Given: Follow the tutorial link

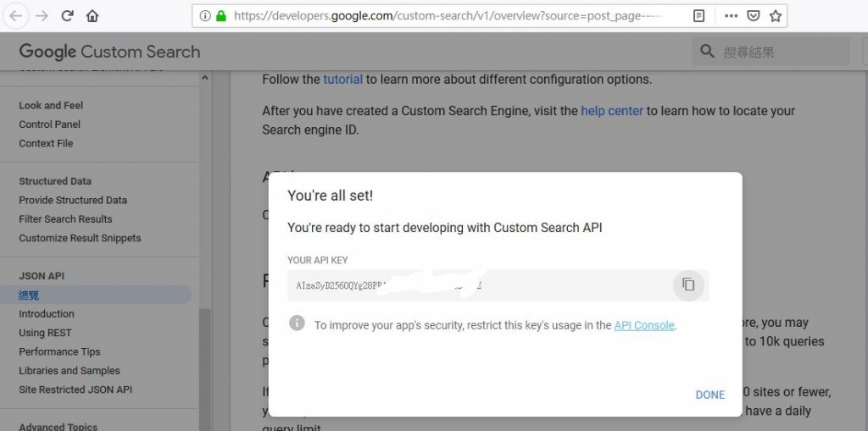Looking at the screenshot, I should pyautogui.click(x=342, y=79).
